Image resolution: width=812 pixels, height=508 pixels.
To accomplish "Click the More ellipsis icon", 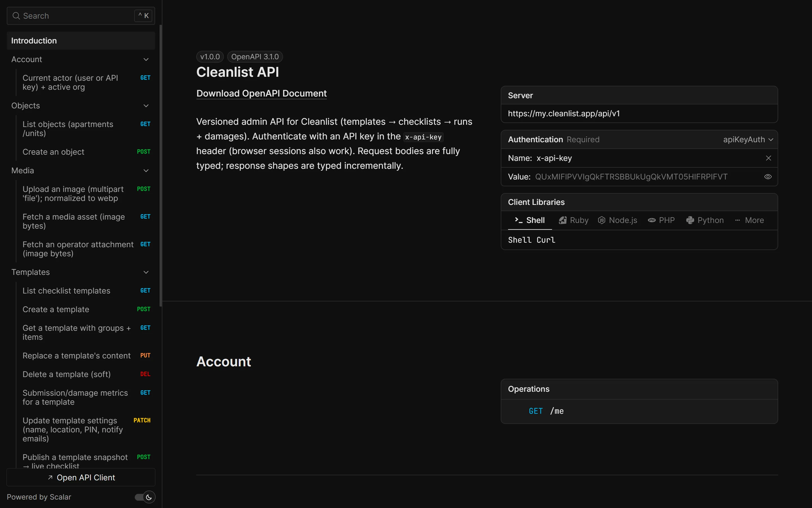I will point(738,220).
